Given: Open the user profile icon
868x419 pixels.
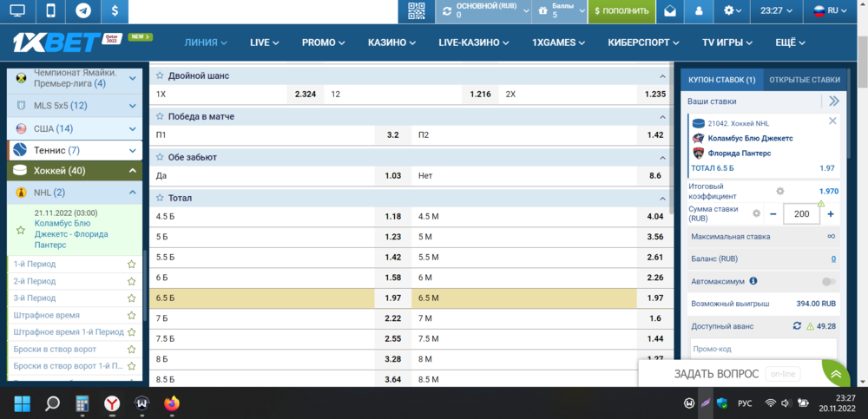Looking at the screenshot, I should [699, 10].
